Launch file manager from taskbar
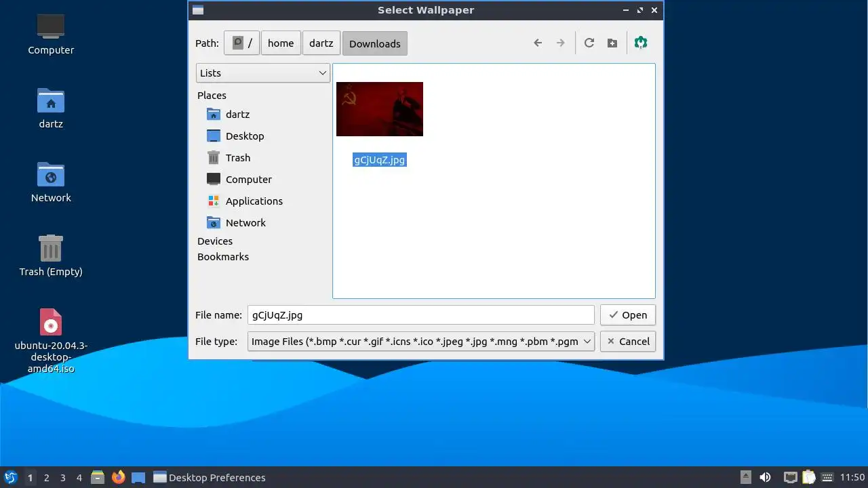868x488 pixels. (x=98, y=477)
